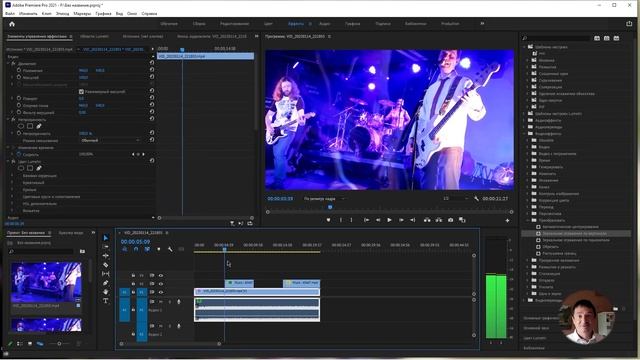Show more workspaces overflow chevron

click(x=482, y=24)
